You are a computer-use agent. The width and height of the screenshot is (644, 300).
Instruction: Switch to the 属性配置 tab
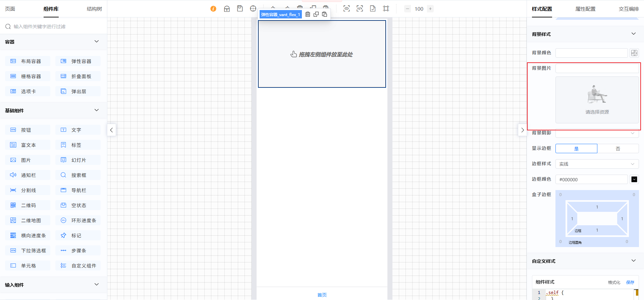(x=585, y=9)
